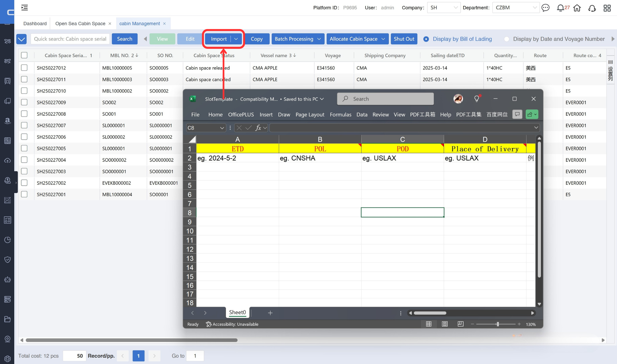The image size is (617, 364).
Task: Open Excel share button dropdown
Action: [532, 114]
